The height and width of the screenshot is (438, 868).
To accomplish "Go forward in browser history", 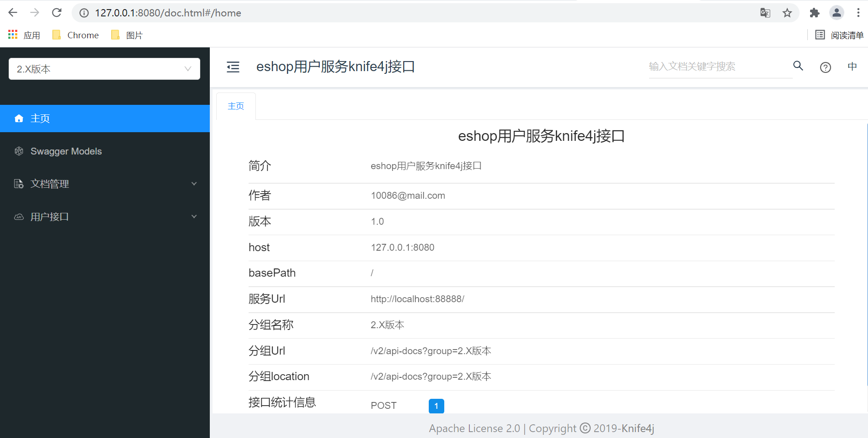I will click(x=35, y=13).
